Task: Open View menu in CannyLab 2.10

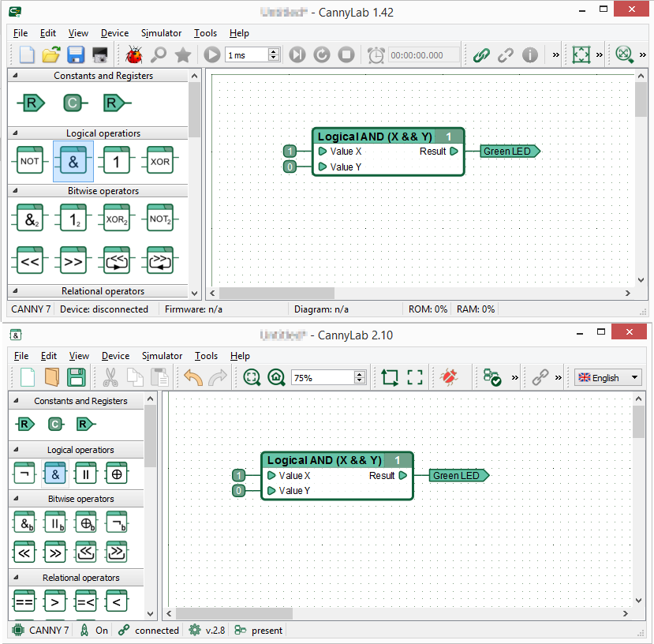Action: pyautogui.click(x=79, y=356)
